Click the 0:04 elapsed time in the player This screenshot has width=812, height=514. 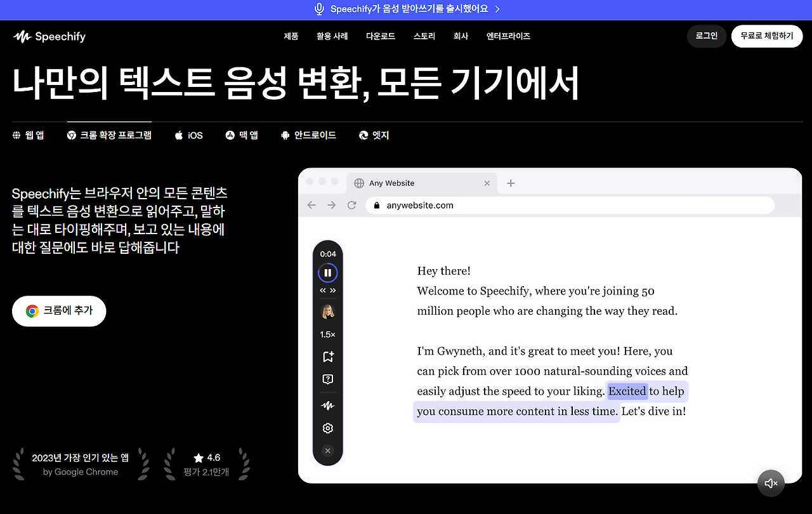pyautogui.click(x=328, y=254)
